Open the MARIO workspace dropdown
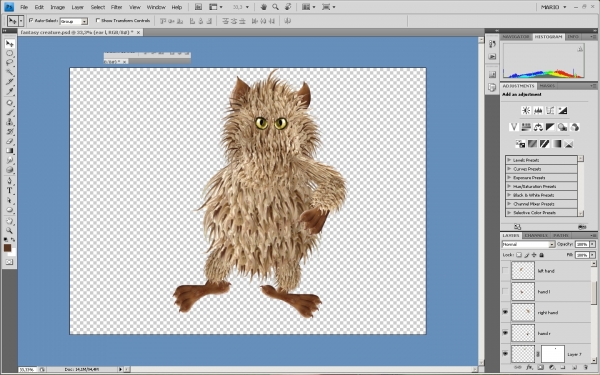This screenshot has height=375, width=600. [x=553, y=7]
